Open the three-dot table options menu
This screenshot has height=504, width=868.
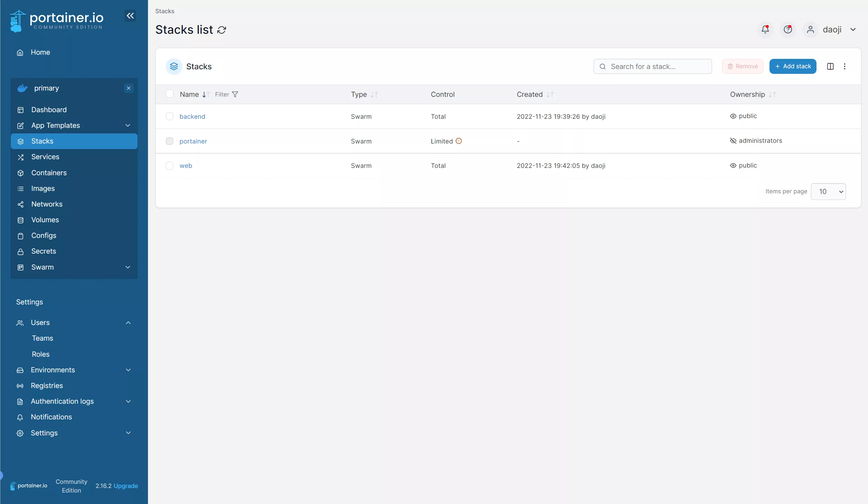click(x=845, y=67)
